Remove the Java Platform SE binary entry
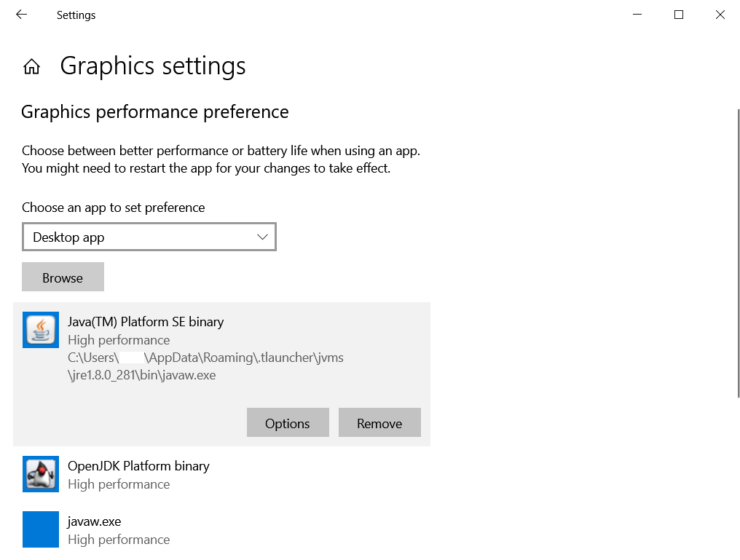 click(379, 423)
